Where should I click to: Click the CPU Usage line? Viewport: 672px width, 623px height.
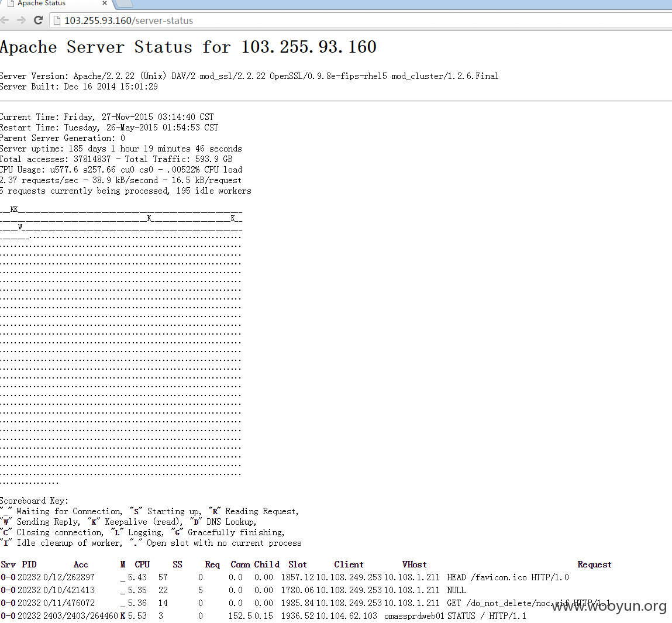click(121, 170)
